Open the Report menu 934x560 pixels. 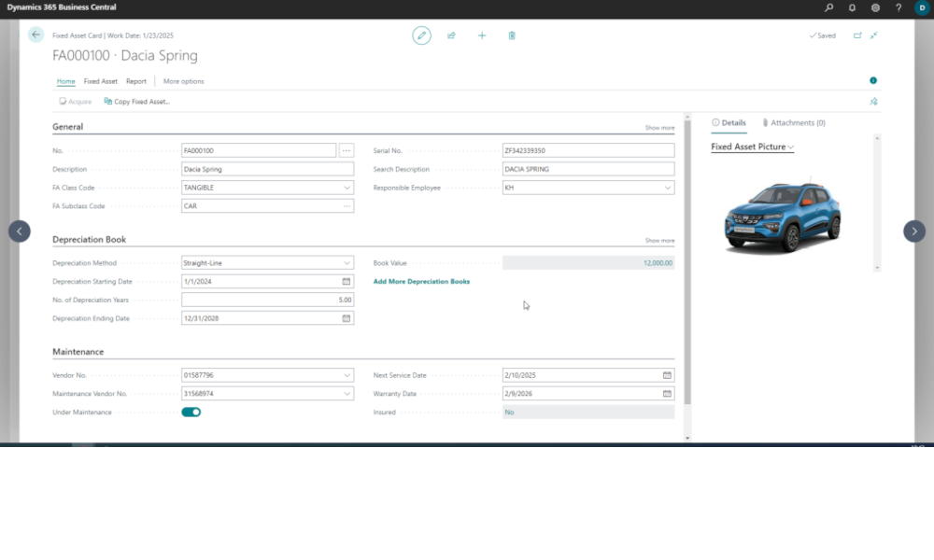click(135, 81)
